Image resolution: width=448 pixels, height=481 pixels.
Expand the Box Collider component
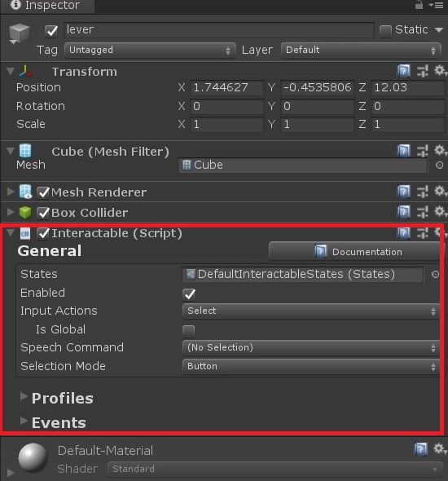(x=11, y=212)
